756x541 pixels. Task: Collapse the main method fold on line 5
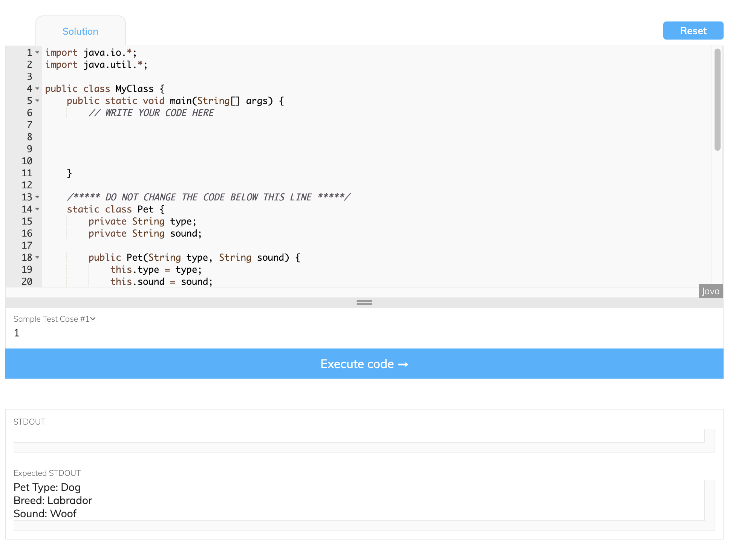tap(37, 101)
